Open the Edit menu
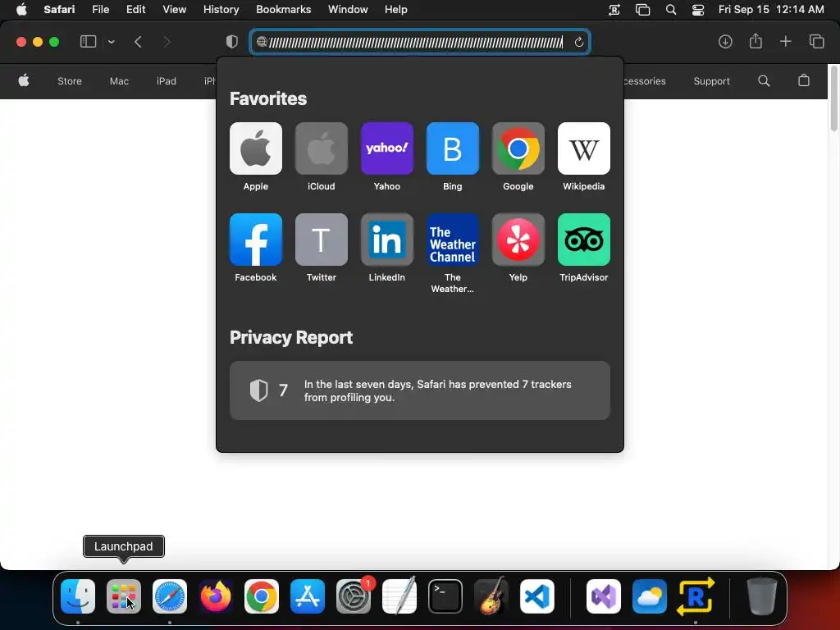This screenshot has height=630, width=840. point(135,10)
